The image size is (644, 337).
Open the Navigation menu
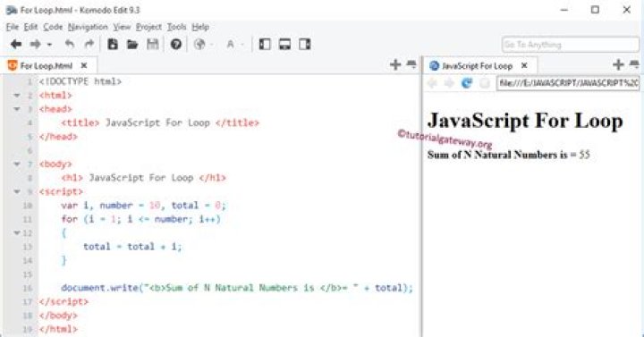pyautogui.click(x=88, y=27)
